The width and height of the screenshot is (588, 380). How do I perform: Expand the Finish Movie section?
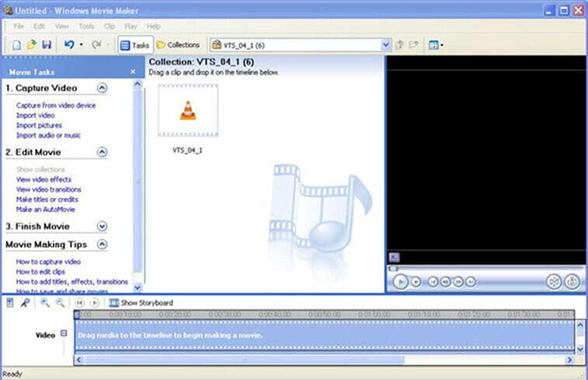[102, 226]
